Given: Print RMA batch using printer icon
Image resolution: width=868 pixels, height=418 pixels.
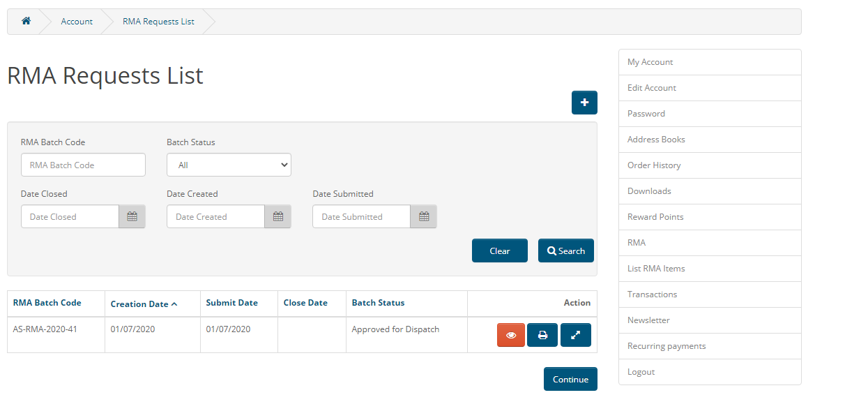Looking at the screenshot, I should [542, 335].
